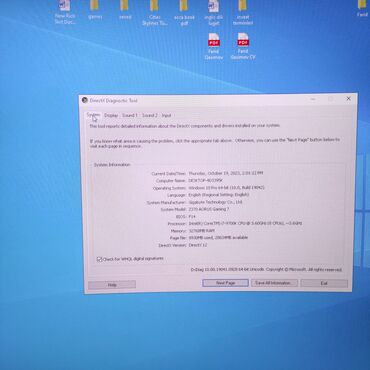The height and width of the screenshot is (370, 370).
Task: Click the DirectX Version value DirectX 12
Action: tap(198, 245)
